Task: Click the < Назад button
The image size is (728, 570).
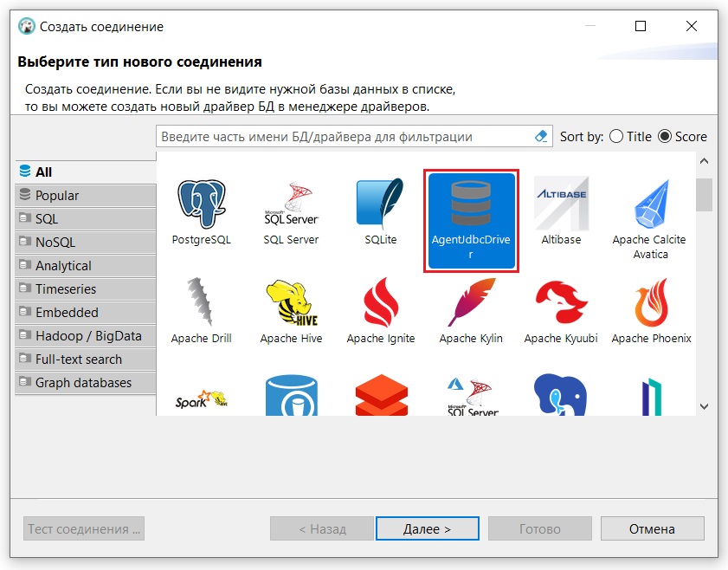Action: tap(322, 528)
